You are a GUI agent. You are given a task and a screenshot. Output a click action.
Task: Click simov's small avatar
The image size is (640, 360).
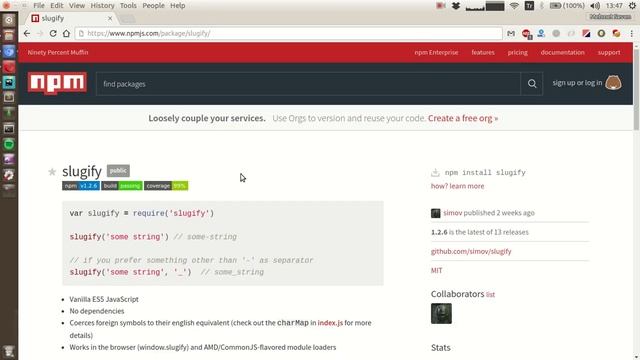436,213
